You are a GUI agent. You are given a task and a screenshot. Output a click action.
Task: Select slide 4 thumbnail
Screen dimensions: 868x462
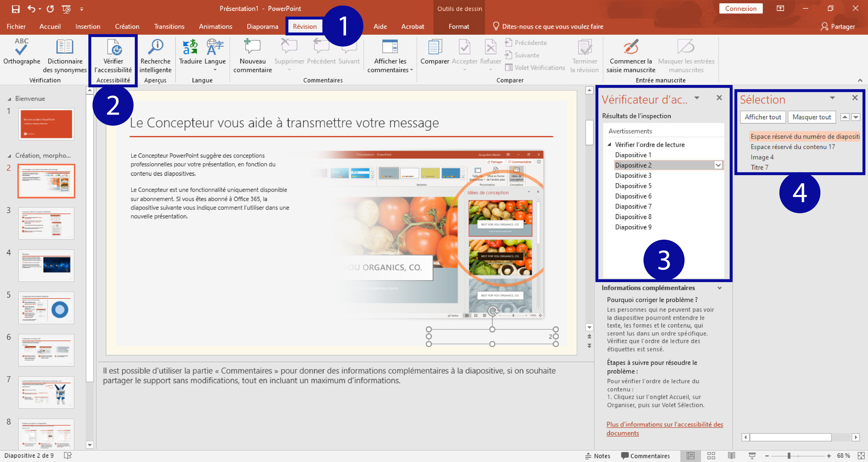tap(46, 265)
